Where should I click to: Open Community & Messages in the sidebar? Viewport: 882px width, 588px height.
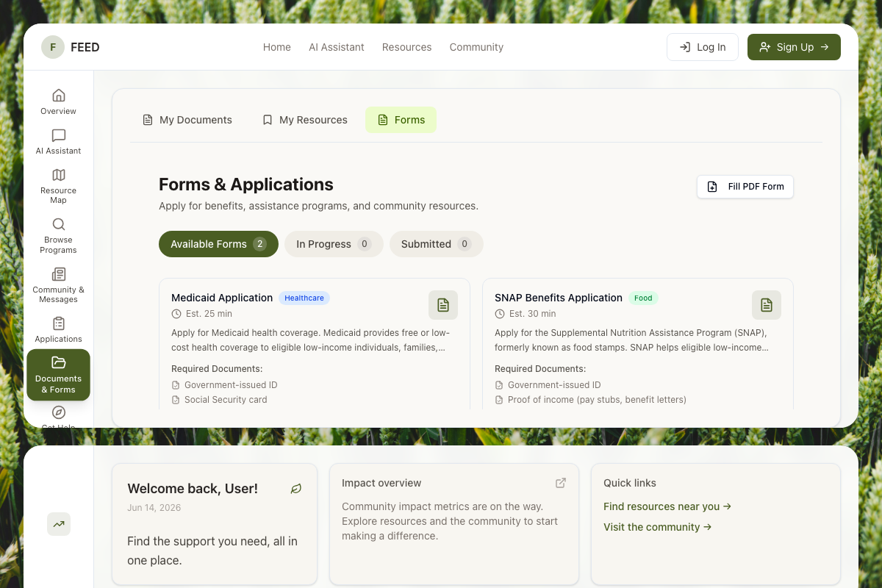[x=59, y=284]
